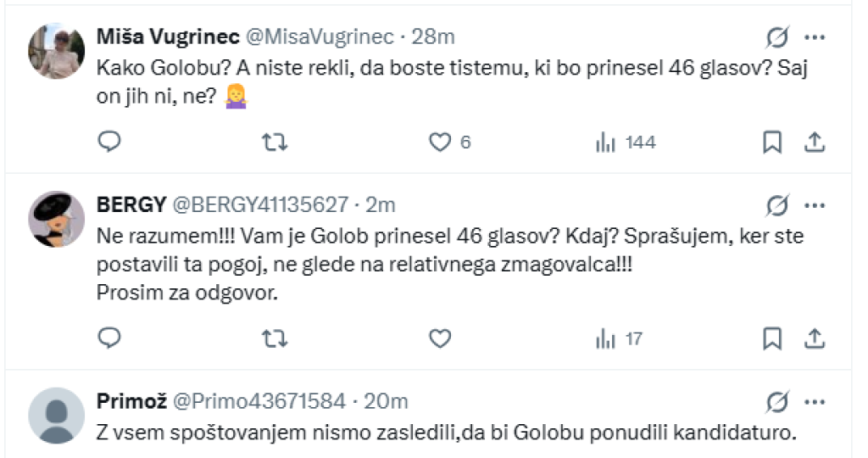Screen dimensions: 868x458
Task: Like Miša Vugrinec's tweet with 6 likes
Action: [x=439, y=142]
